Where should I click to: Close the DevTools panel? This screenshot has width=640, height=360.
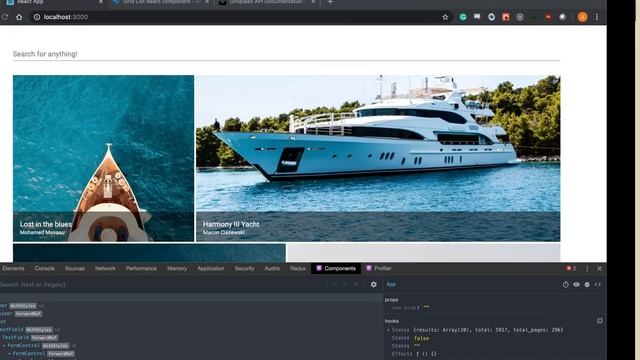point(599,269)
